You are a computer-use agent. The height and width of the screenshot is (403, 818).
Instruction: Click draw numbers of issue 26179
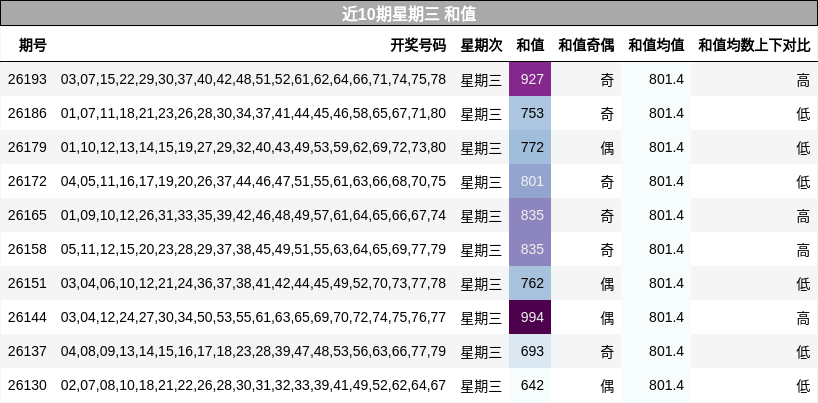(254, 147)
